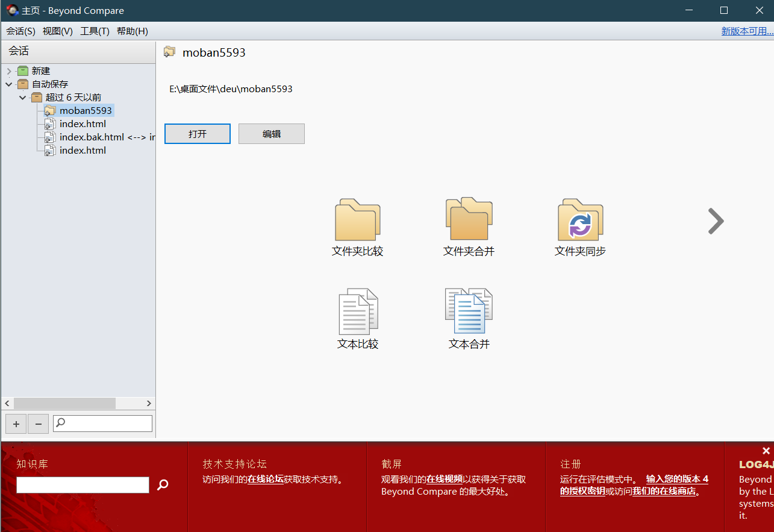Click the 注册 heading in banner

(571, 464)
